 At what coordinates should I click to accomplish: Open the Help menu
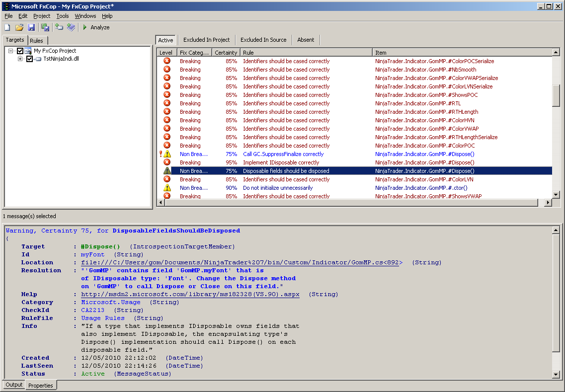pos(107,16)
